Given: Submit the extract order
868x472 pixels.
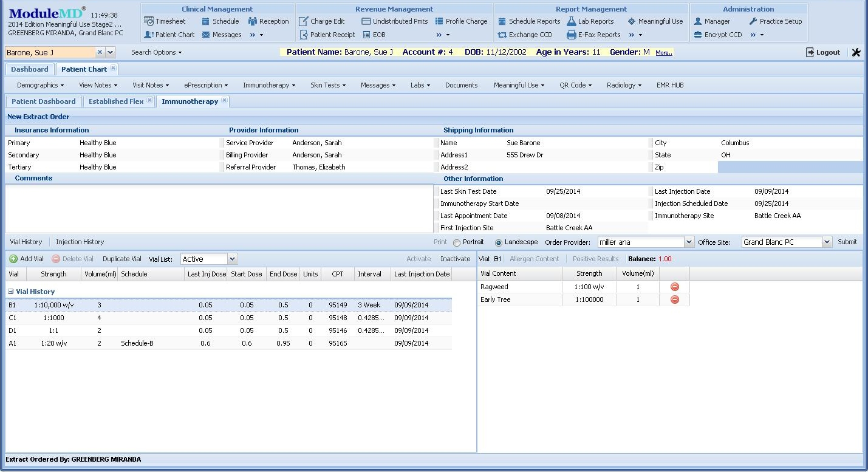Looking at the screenshot, I should pos(847,242).
